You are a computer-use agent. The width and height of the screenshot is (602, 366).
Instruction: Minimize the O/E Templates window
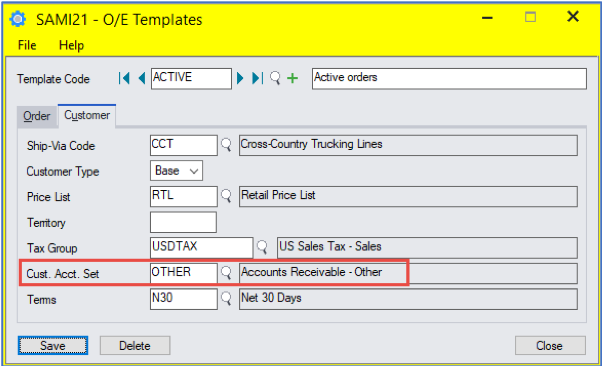pyautogui.click(x=487, y=18)
